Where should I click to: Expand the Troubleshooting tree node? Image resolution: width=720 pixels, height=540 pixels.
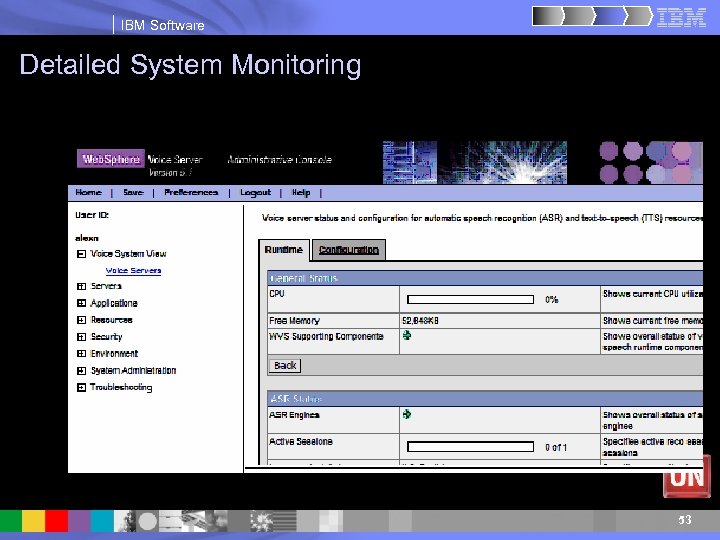tap(81, 388)
